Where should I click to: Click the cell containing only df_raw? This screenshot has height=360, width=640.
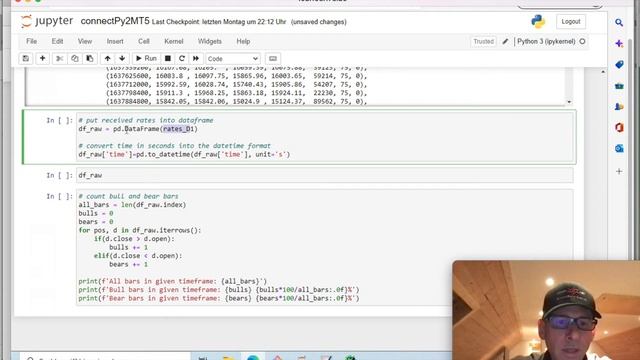(325, 175)
